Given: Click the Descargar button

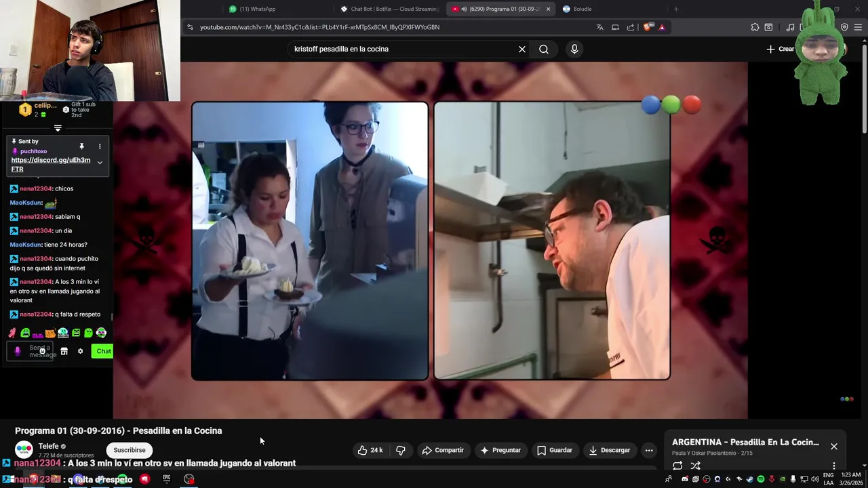Looking at the screenshot, I should tap(609, 450).
